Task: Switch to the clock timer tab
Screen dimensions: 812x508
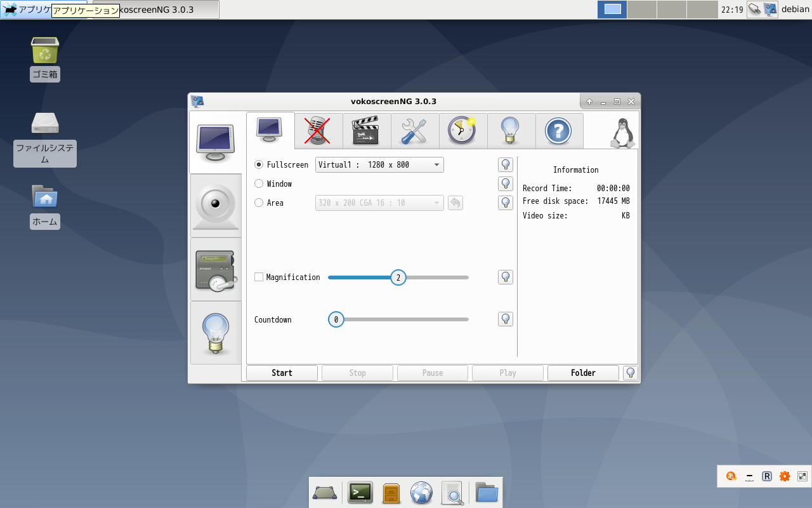Action: [463, 131]
